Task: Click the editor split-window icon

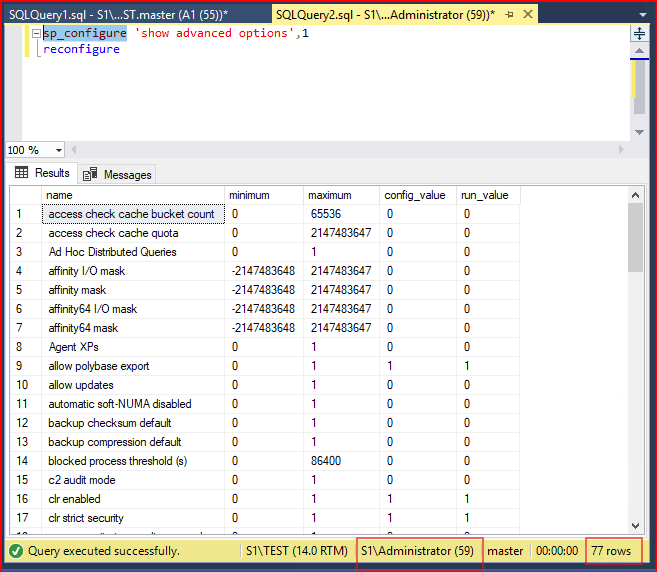Action: (x=639, y=33)
